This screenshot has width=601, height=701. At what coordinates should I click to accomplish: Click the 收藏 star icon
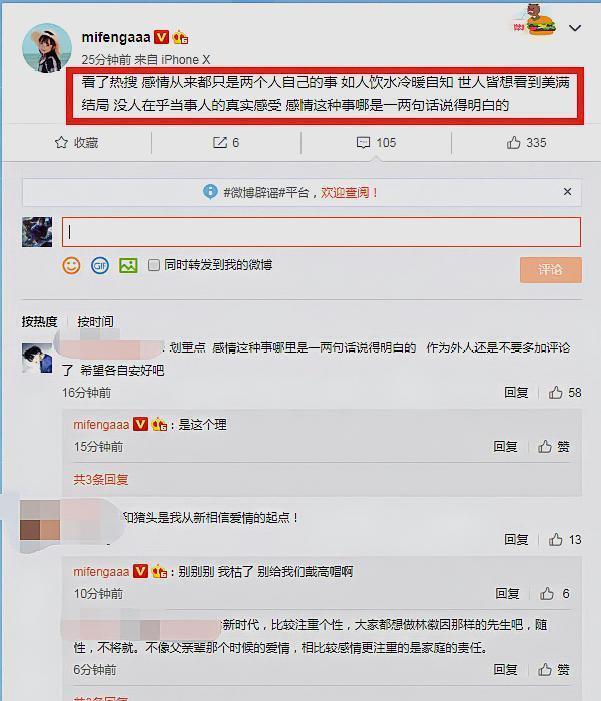(61, 143)
